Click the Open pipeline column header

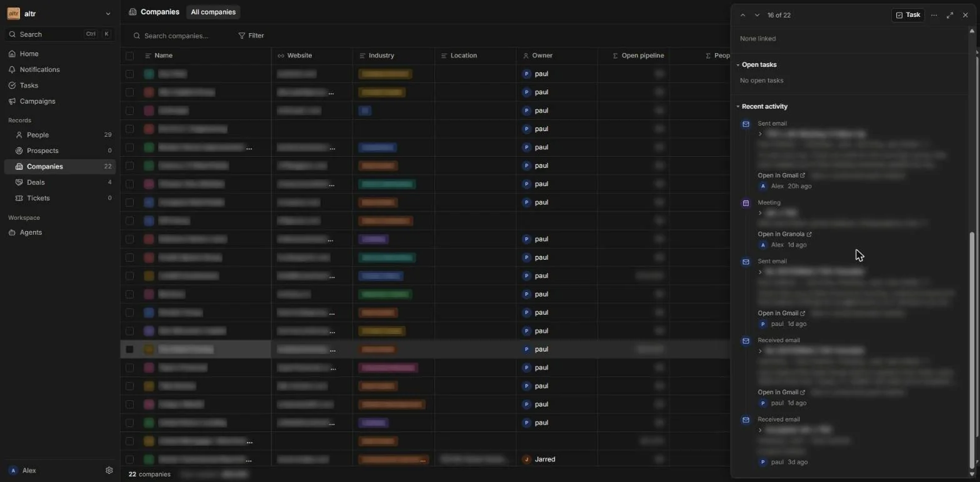pyautogui.click(x=638, y=56)
